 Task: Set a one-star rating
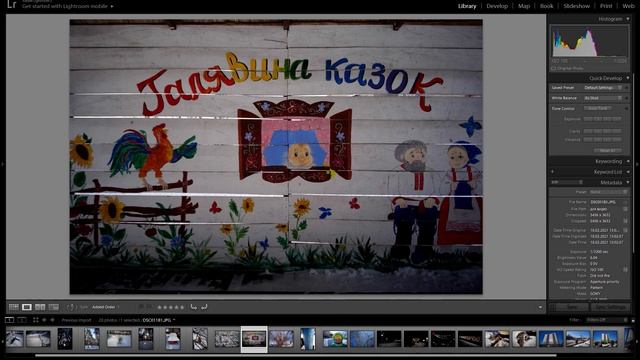pos(160,307)
